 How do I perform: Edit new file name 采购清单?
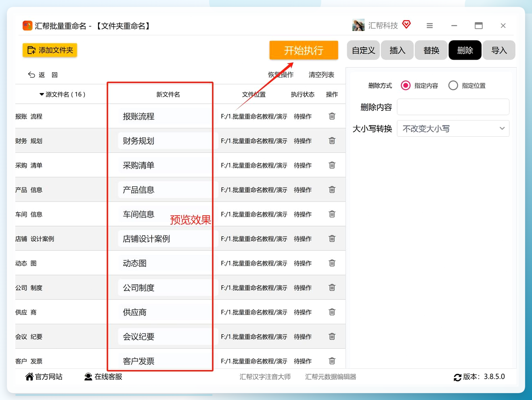[x=168, y=165]
